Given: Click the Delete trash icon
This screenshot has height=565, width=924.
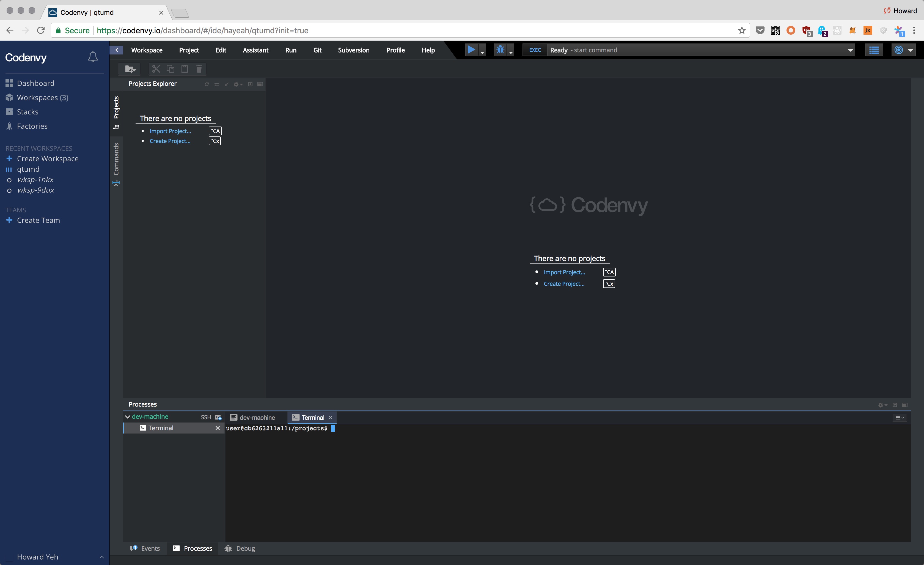Looking at the screenshot, I should (199, 69).
